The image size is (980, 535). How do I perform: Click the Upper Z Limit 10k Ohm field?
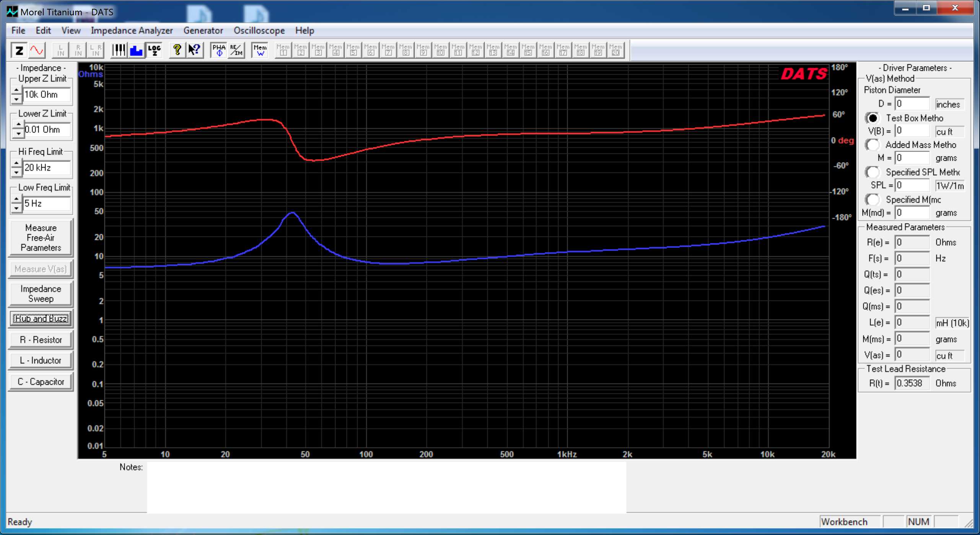point(47,95)
